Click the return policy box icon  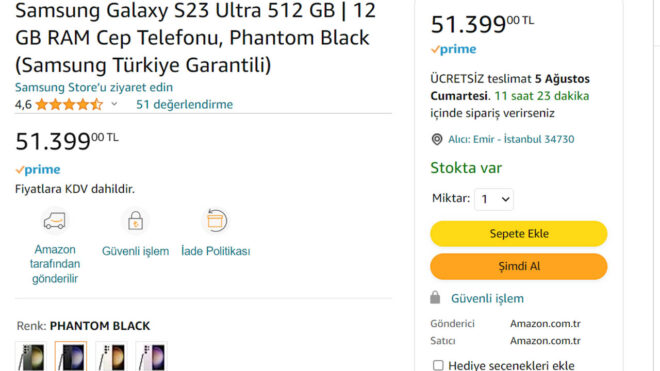[216, 221]
